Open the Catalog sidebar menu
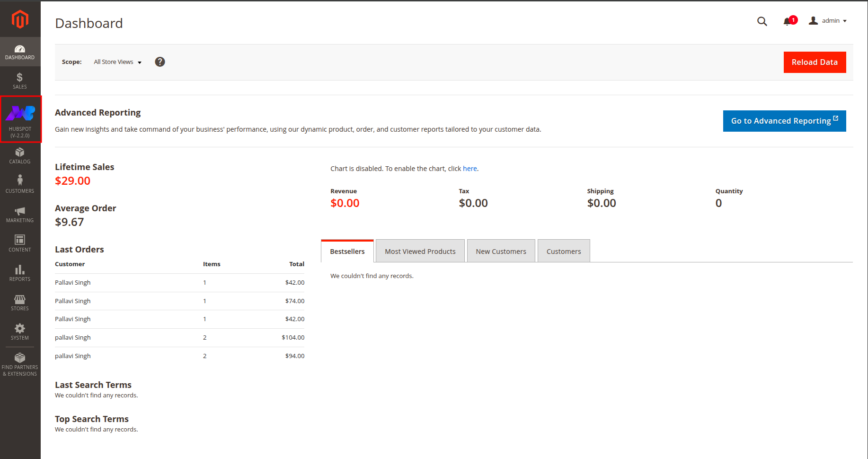Image resolution: width=868 pixels, height=459 pixels. [20, 155]
